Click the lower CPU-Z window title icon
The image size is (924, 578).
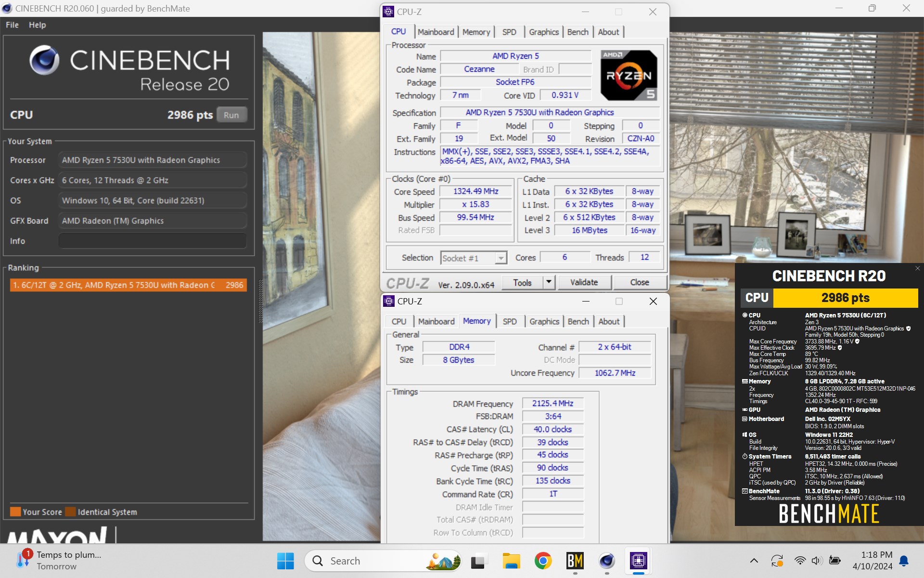coord(388,301)
